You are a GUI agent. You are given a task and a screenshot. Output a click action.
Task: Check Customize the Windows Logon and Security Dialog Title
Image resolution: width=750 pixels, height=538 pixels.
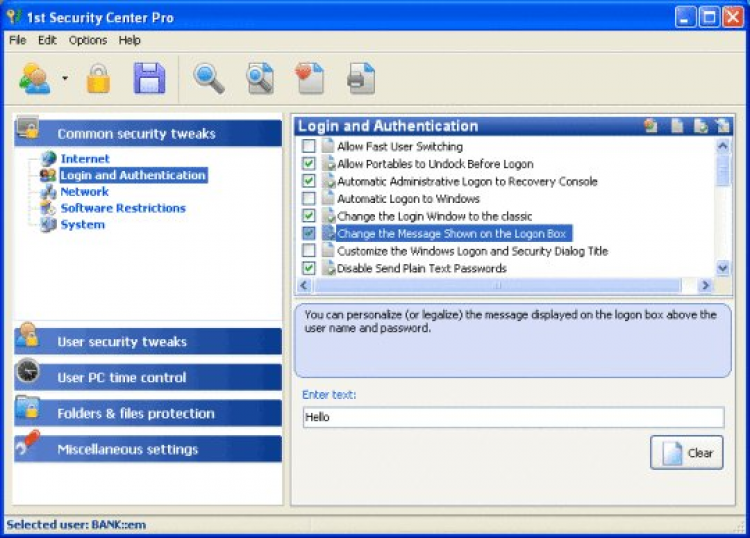pyautogui.click(x=309, y=250)
